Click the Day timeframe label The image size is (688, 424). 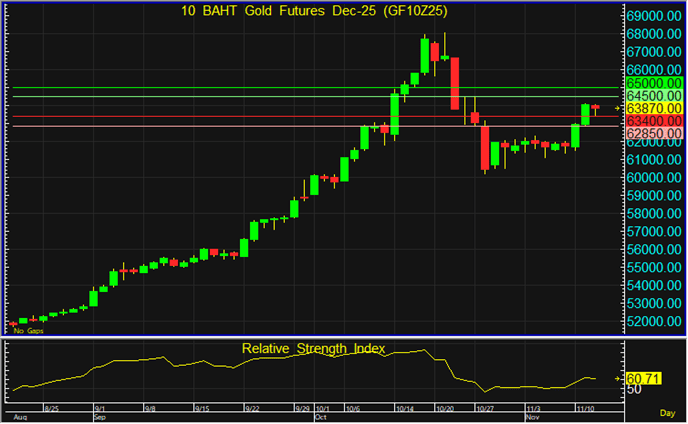(x=667, y=412)
